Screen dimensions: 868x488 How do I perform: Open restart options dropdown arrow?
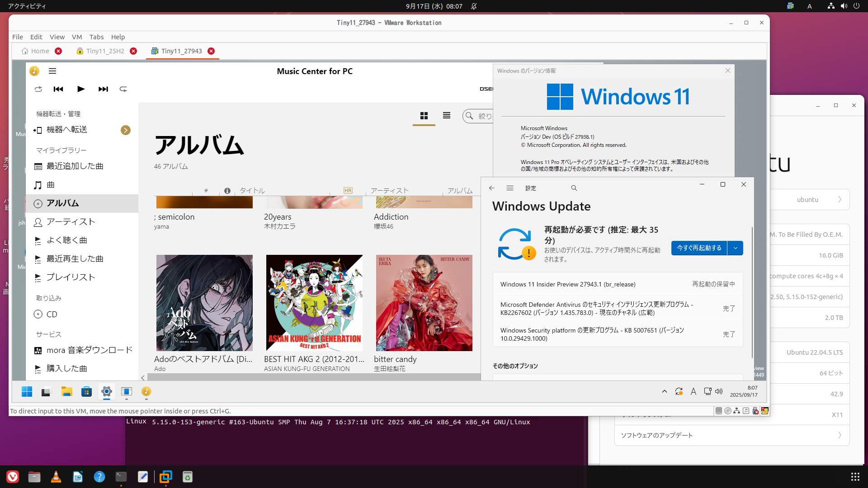pyautogui.click(x=735, y=248)
